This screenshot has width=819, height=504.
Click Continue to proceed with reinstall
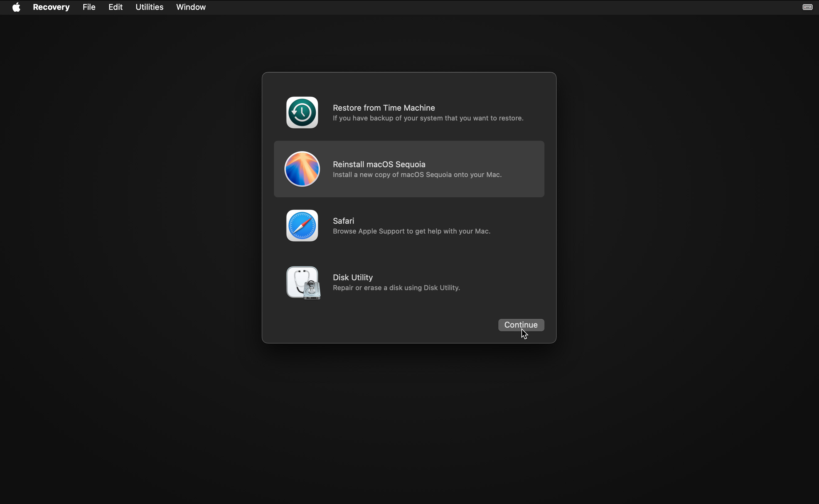click(x=521, y=325)
